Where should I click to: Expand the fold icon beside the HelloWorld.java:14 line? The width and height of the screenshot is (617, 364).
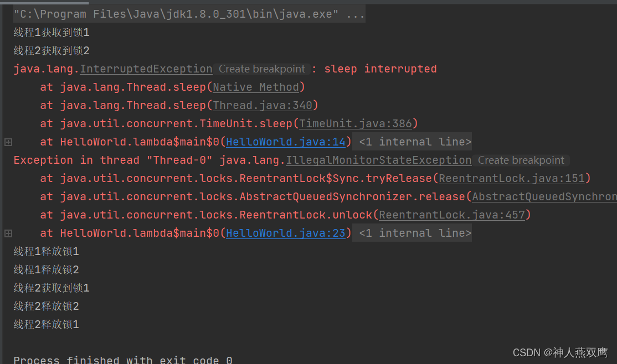coord(8,142)
